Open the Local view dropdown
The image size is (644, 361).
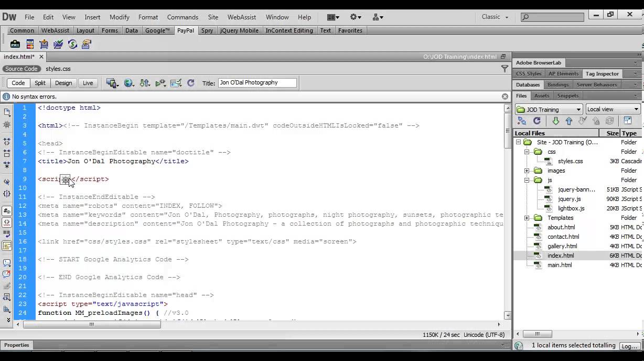point(613,109)
